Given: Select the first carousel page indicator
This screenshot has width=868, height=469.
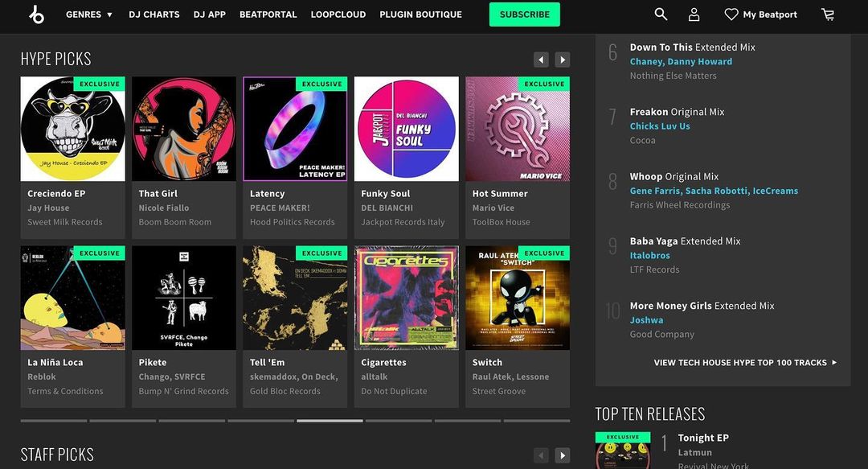Looking at the screenshot, I should (54, 421).
